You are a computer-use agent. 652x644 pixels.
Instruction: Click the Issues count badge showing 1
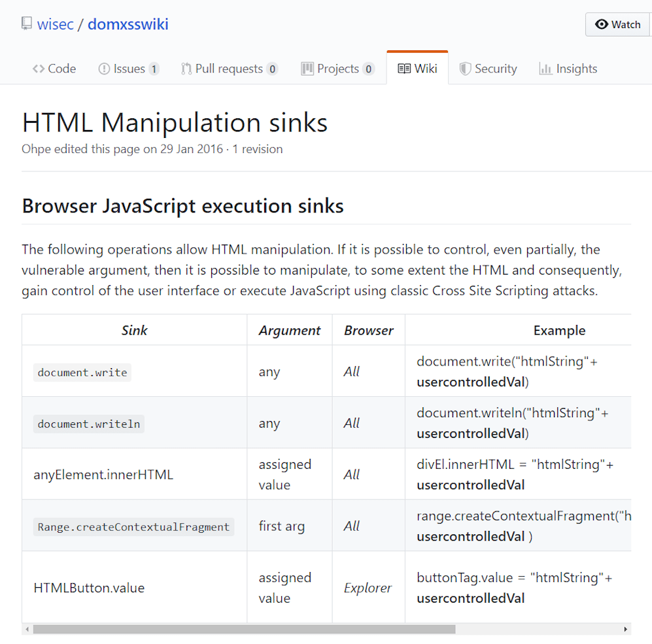tap(154, 69)
